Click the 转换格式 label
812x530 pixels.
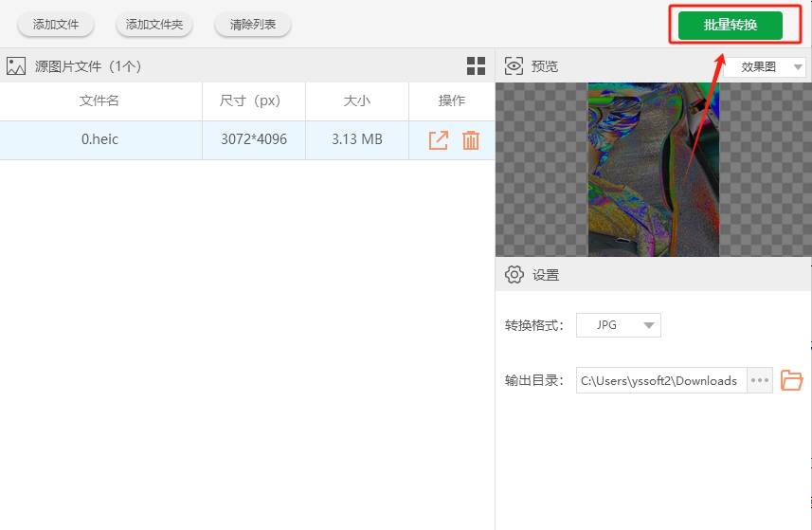coord(533,325)
